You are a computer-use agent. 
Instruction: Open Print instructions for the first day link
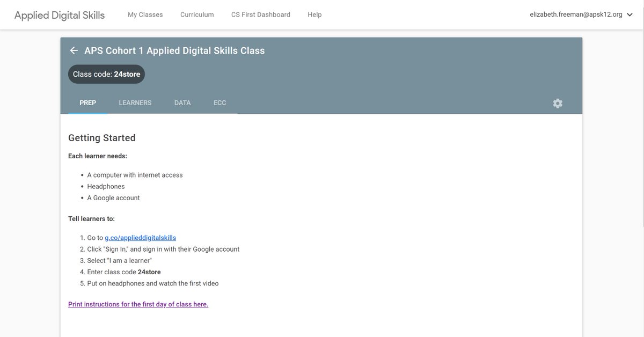(138, 304)
